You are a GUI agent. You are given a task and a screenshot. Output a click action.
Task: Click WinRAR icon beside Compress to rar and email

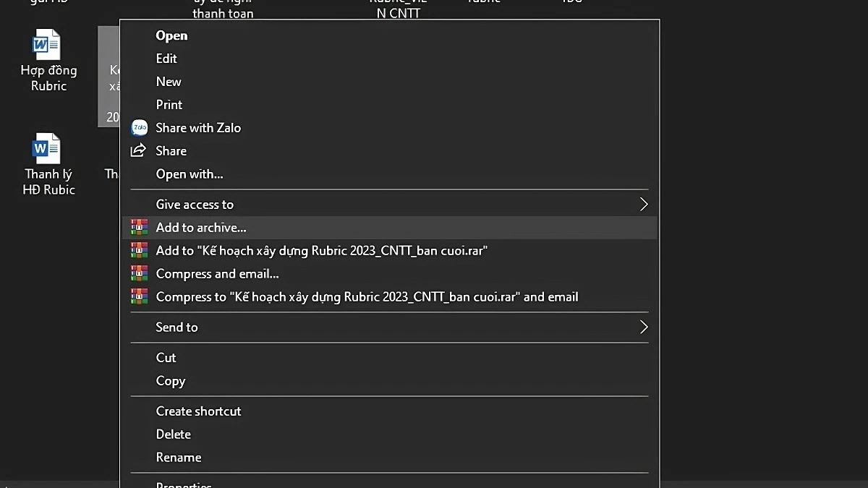coord(139,297)
